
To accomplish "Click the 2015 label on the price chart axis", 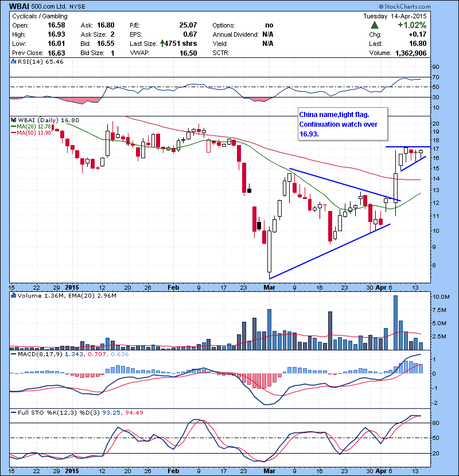I will click(x=72, y=287).
